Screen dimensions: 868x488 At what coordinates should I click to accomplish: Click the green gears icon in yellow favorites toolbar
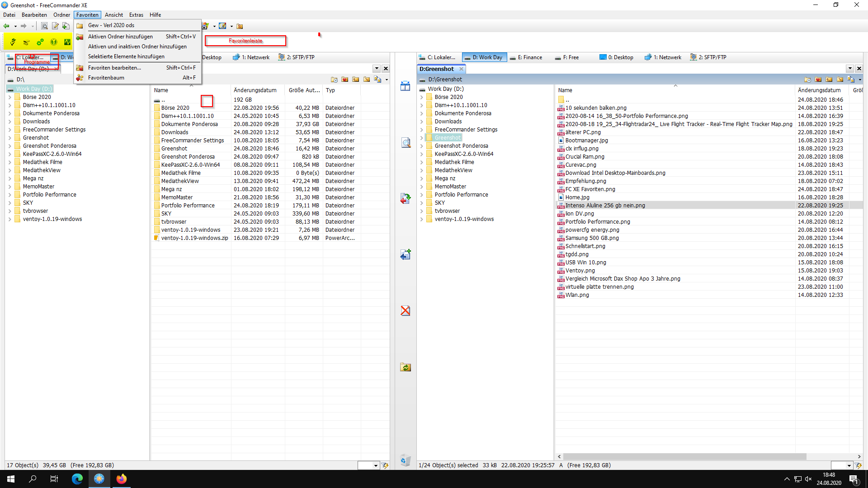point(40,42)
